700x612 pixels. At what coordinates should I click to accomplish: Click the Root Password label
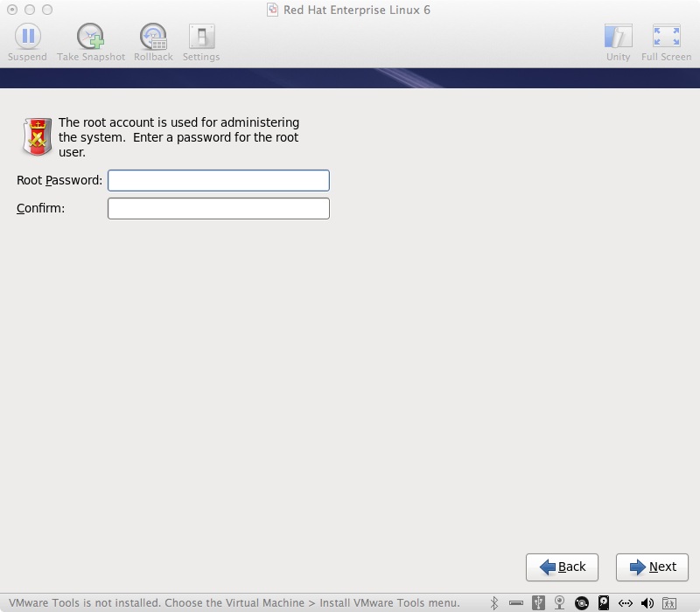(59, 180)
